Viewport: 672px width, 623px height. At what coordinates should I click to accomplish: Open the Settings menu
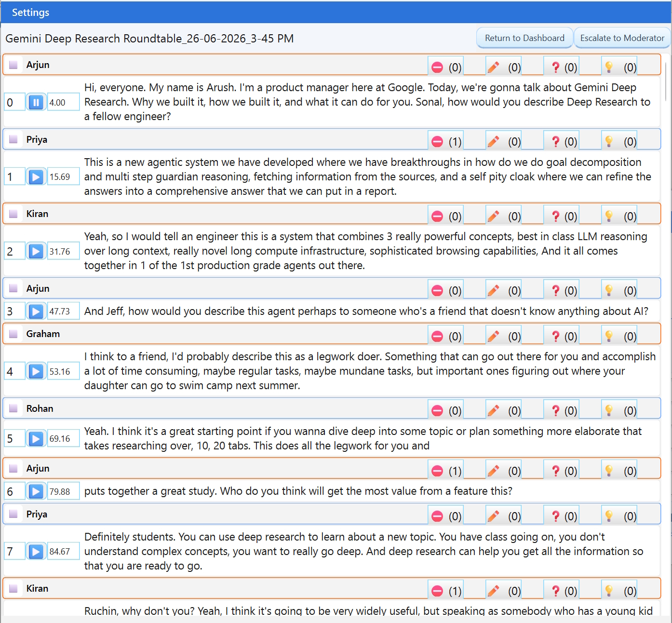(30, 13)
